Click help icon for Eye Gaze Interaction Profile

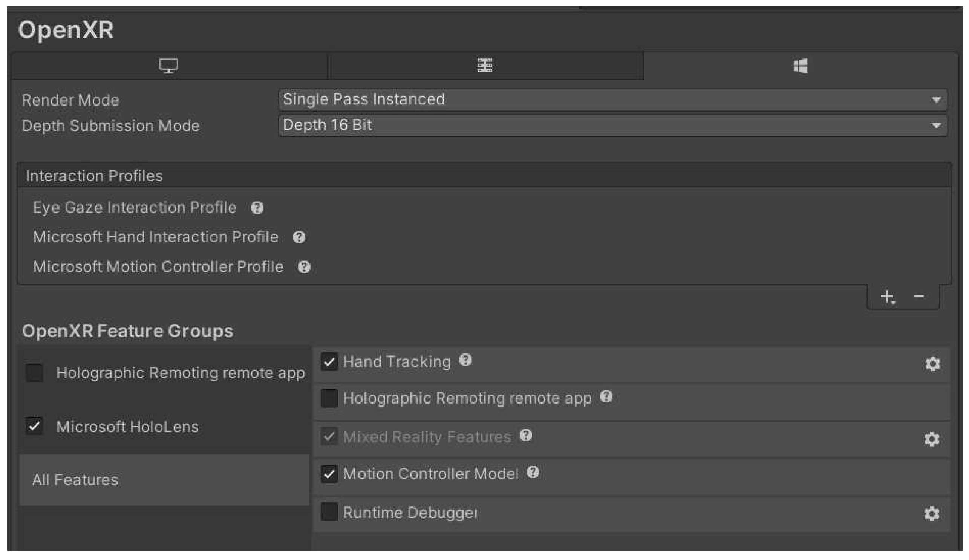(257, 208)
